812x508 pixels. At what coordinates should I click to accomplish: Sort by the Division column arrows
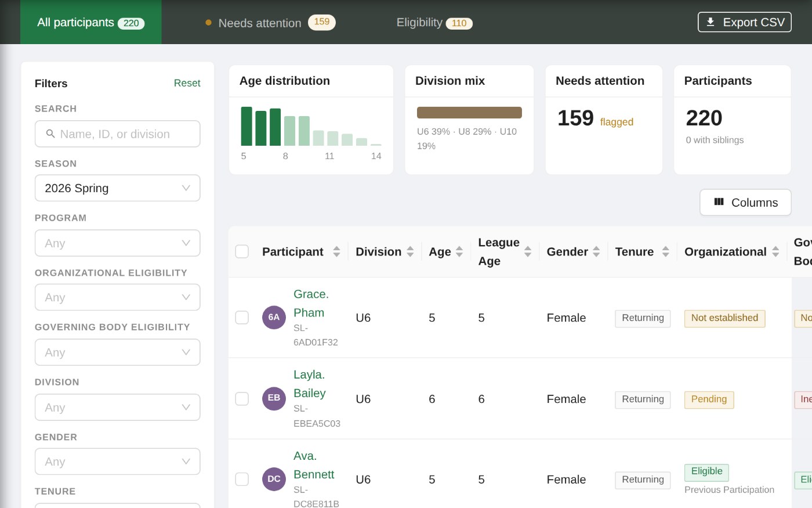click(x=410, y=251)
